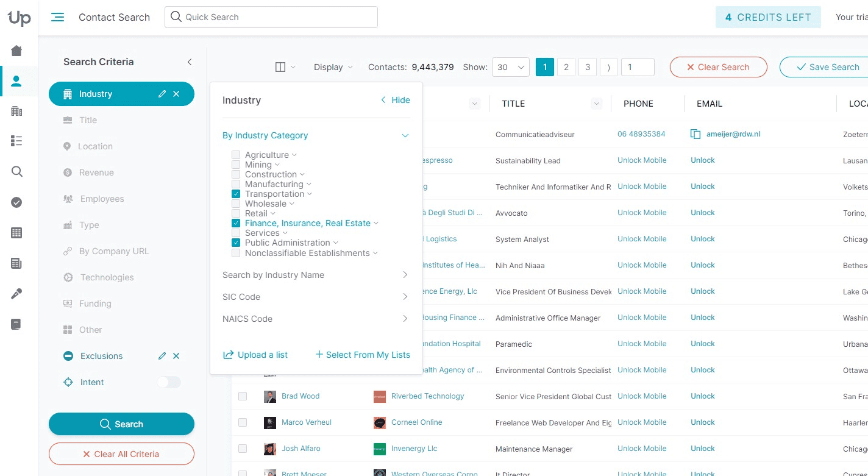Viewport: 868px width, 476px height.
Task: Edit the Exclusions criteria pencil icon
Action: point(162,356)
